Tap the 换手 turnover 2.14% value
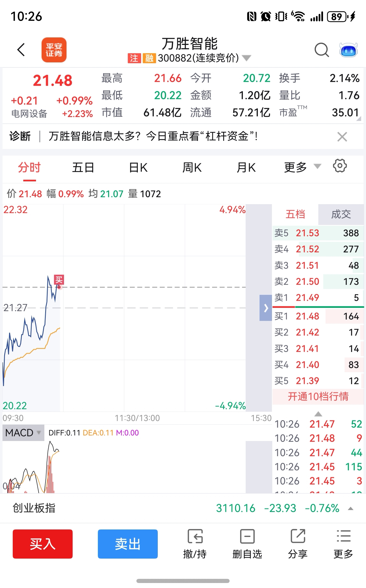 [x=345, y=78]
